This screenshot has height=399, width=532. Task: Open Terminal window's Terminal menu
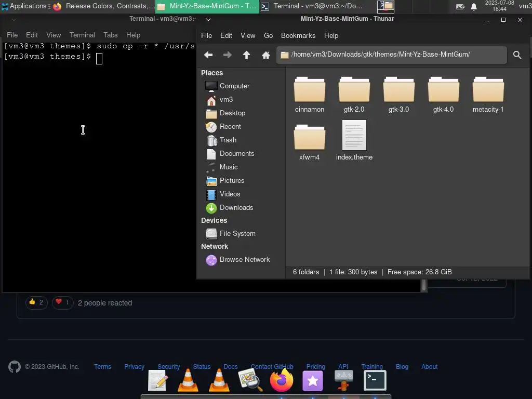pyautogui.click(x=82, y=35)
